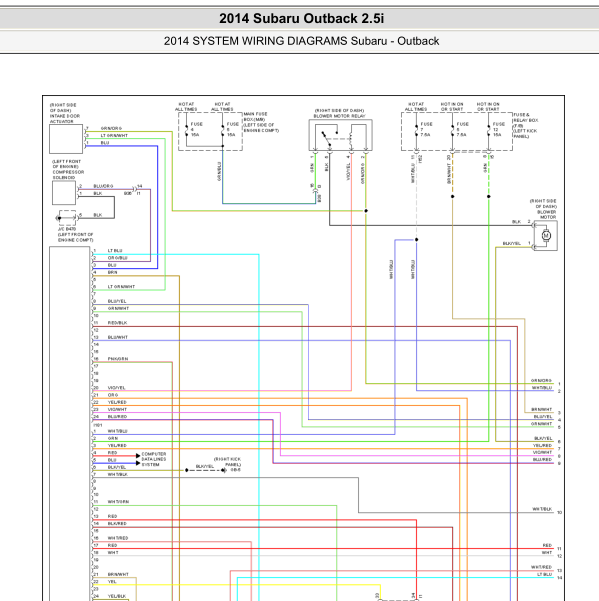
Task: Click the "BLOWER MOTOR RELAY" label
Action: (340, 116)
